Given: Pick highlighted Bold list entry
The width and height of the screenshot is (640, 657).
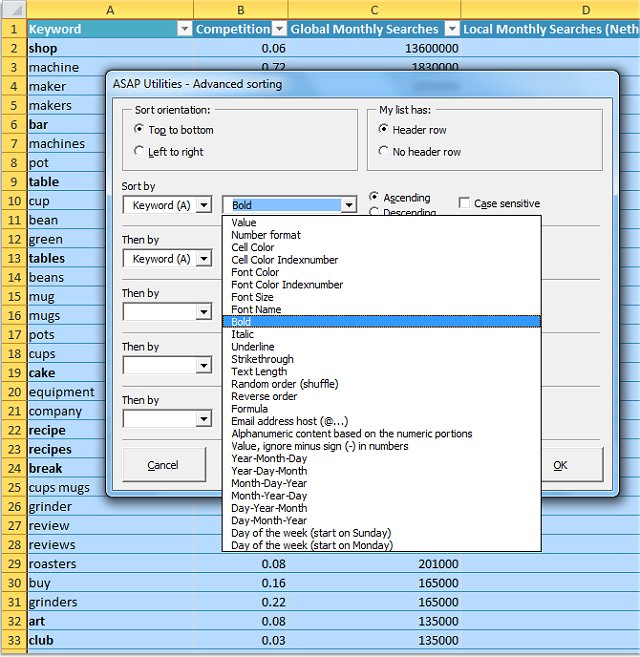Looking at the screenshot, I should pos(381,322).
